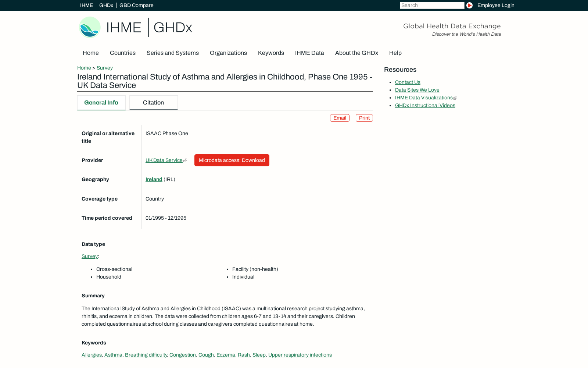Open the UK Data Service provider link

click(164, 160)
